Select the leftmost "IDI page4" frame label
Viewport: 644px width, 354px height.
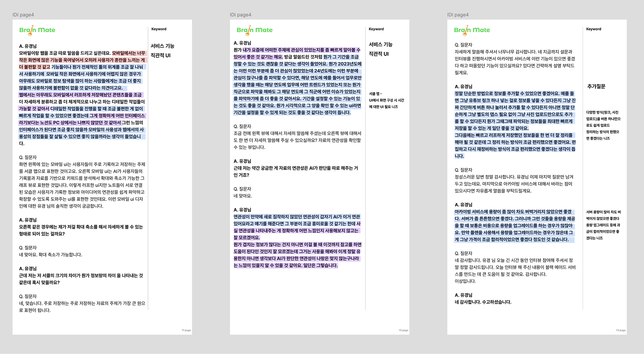(x=23, y=15)
